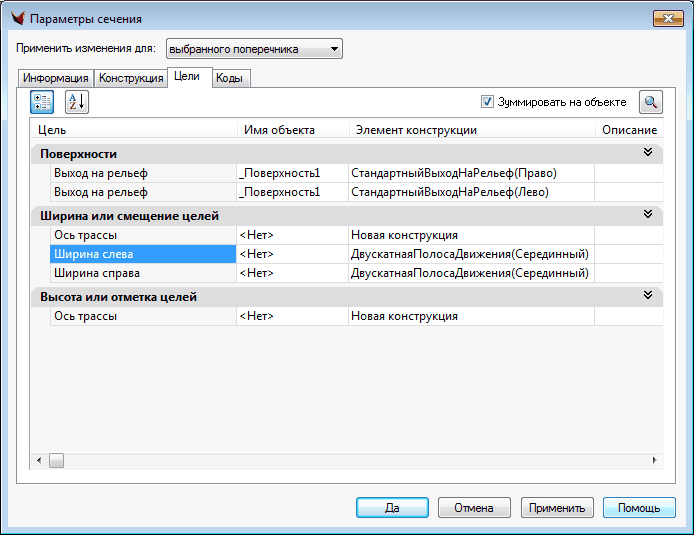The width and height of the screenshot is (694, 535).
Task: Click the magnifier zoom-to-object icon
Action: tap(651, 102)
